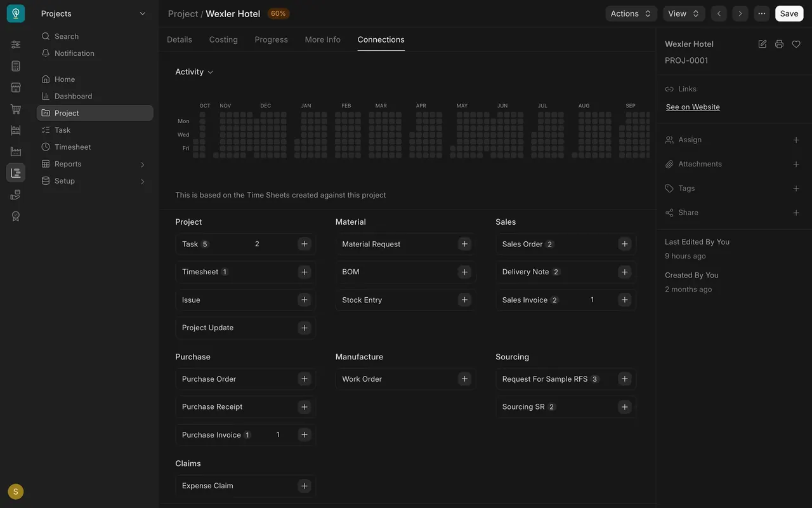Open the factory manufacturing module icon
This screenshot has width=812, height=508.
(16, 152)
